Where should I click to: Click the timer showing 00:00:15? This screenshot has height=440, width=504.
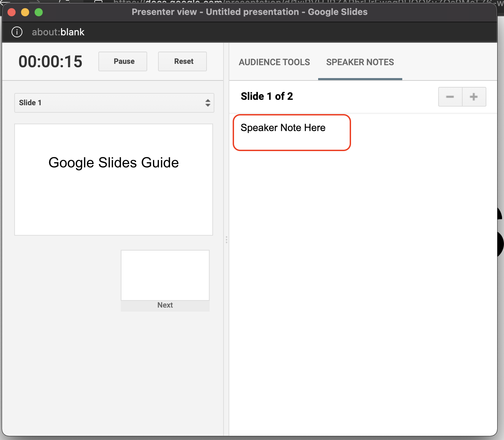tap(50, 61)
